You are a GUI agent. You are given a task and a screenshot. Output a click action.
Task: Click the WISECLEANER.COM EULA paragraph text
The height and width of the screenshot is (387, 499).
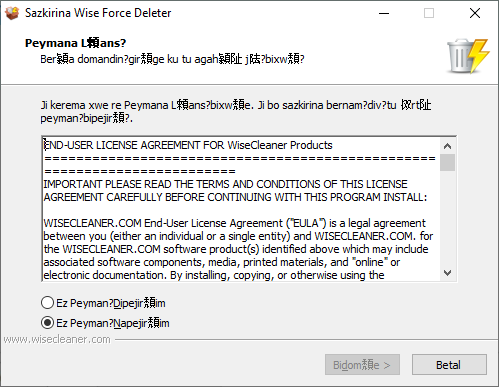(238, 249)
